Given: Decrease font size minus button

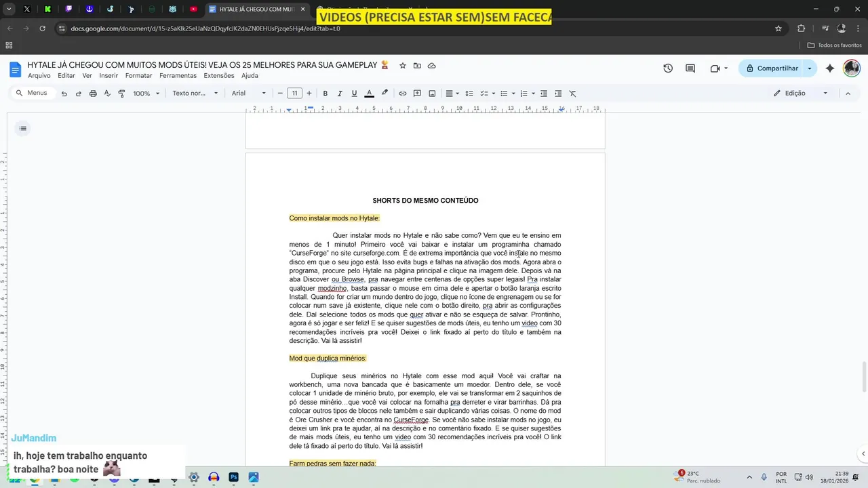Looking at the screenshot, I should 280,94.
